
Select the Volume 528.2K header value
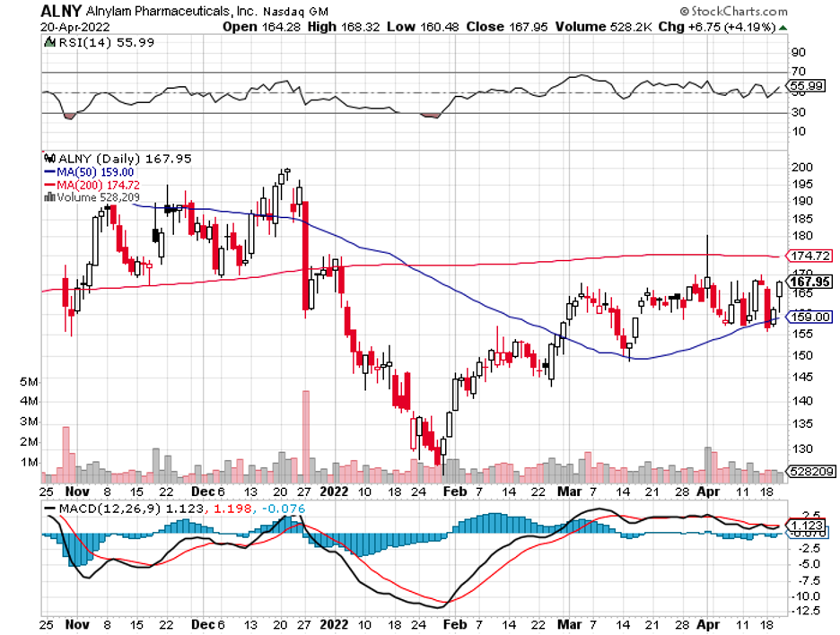point(603,27)
